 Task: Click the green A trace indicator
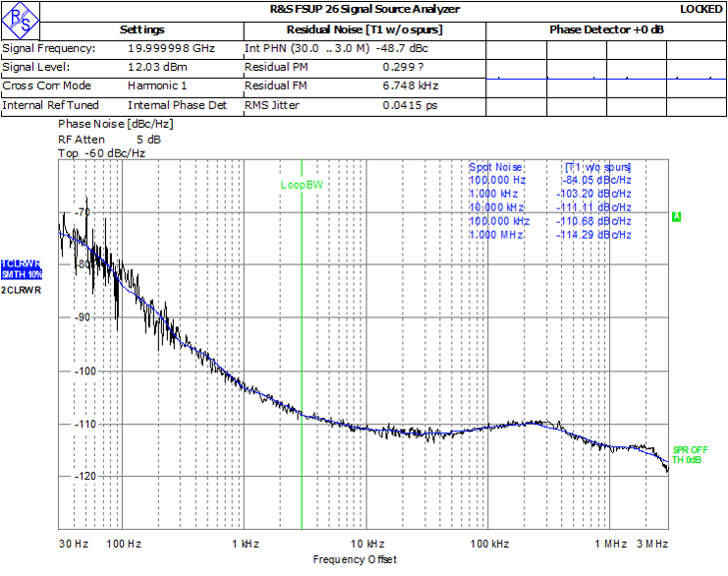click(x=676, y=216)
